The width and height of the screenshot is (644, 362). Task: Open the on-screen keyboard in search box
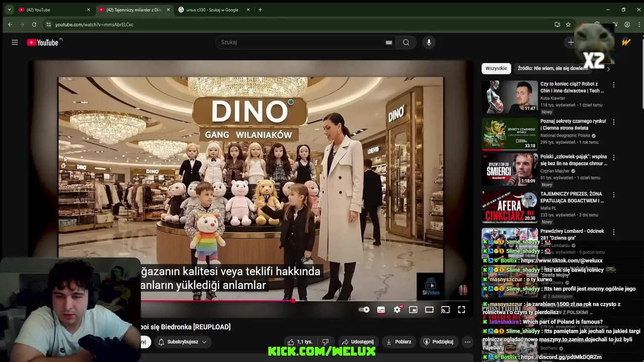point(388,43)
